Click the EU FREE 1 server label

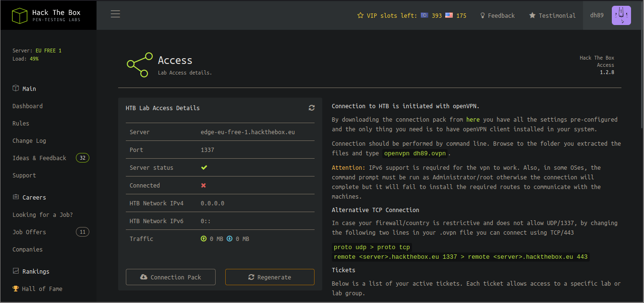pyautogui.click(x=49, y=50)
